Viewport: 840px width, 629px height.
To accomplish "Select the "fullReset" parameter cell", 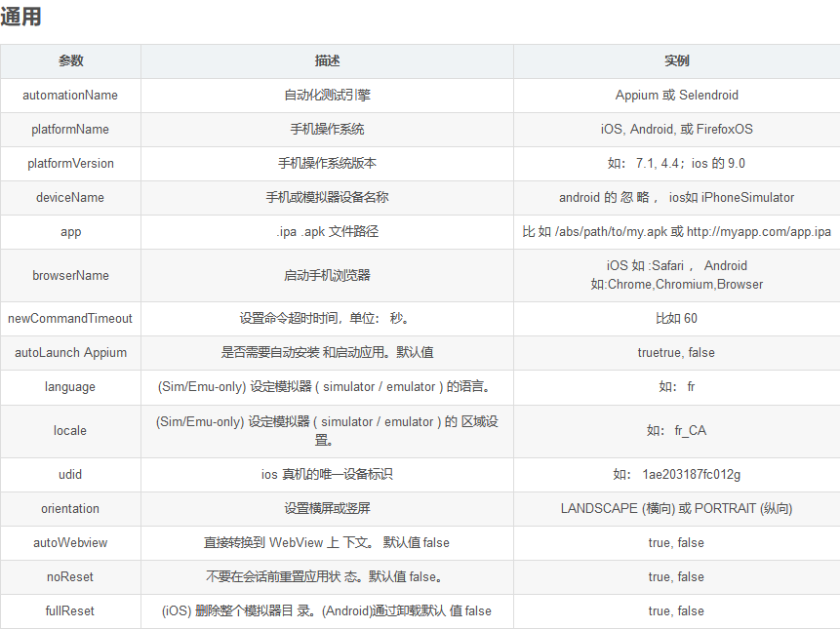I will (x=70, y=611).
